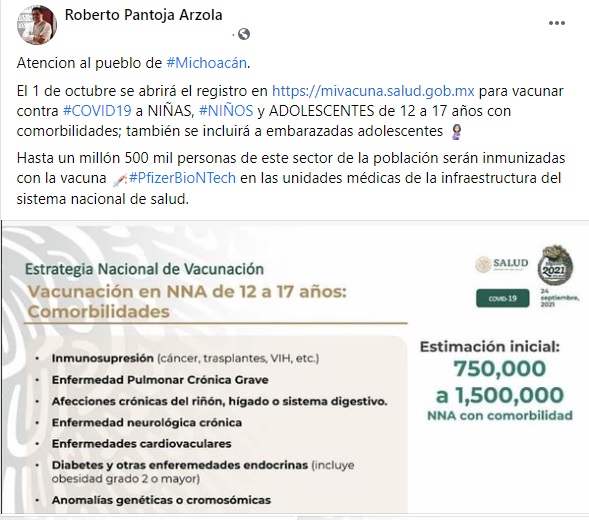Click Roberto Pantoja Arzola's profile picture
Image resolution: width=589 pixels, height=520 pixels.
point(37,25)
